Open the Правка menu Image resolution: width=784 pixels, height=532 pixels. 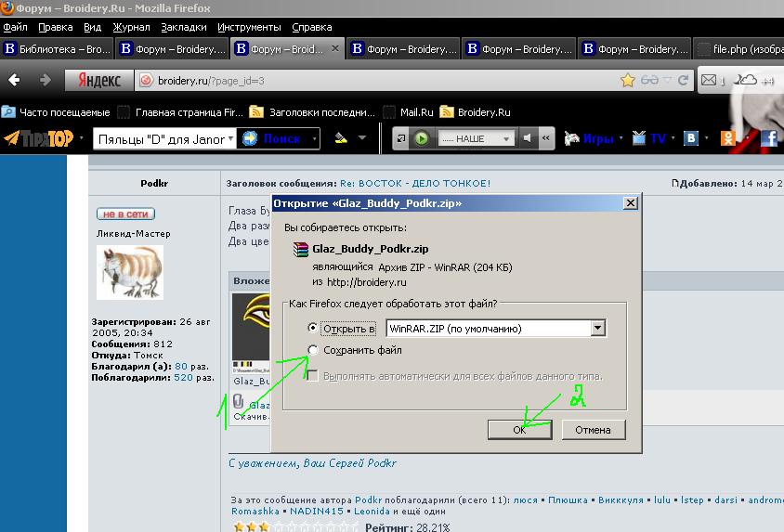pos(56,27)
